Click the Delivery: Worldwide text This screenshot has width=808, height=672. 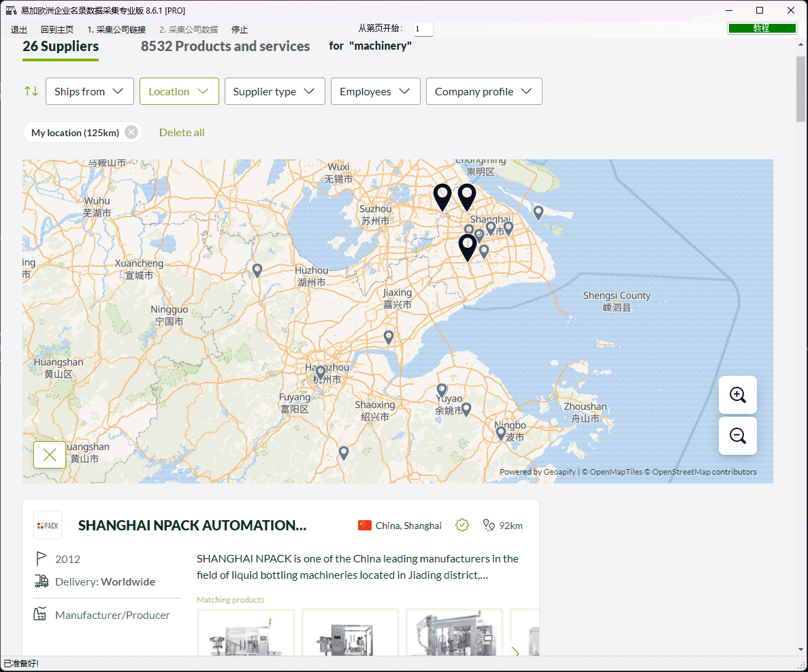click(x=105, y=582)
